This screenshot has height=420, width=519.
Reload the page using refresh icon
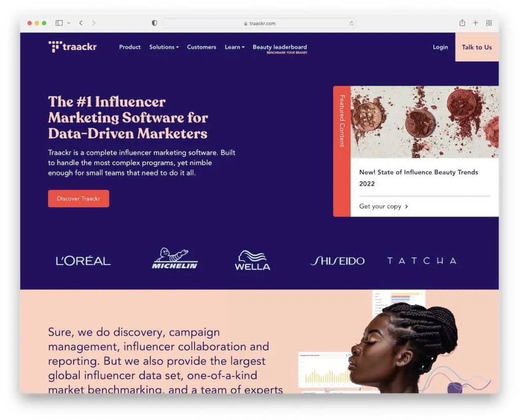tap(351, 23)
